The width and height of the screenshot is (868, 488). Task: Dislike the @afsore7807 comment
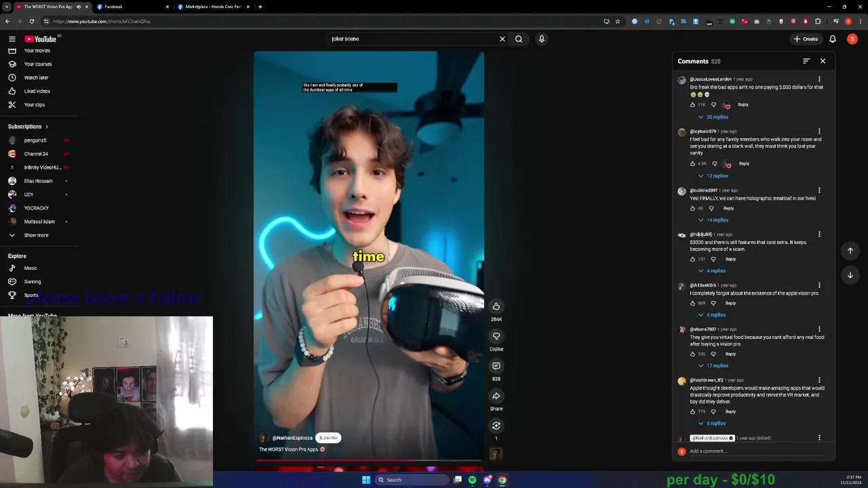(713, 354)
